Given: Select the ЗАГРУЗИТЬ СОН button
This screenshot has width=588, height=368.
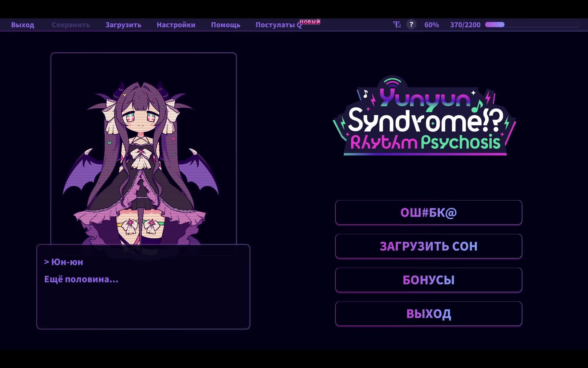Looking at the screenshot, I should [x=429, y=246].
